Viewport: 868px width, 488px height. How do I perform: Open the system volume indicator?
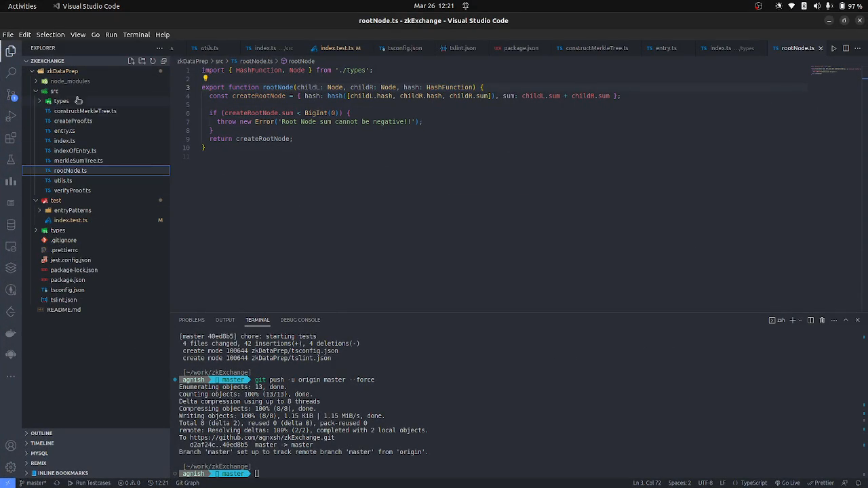point(816,6)
